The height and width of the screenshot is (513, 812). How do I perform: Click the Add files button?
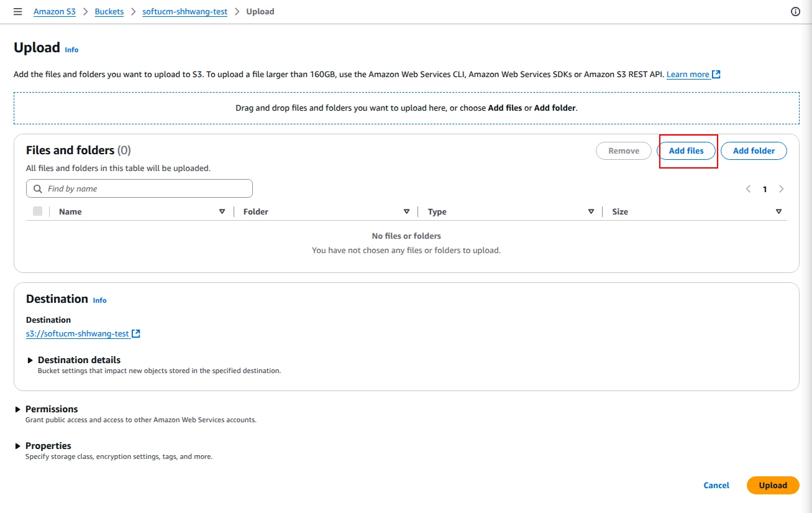[x=686, y=151]
